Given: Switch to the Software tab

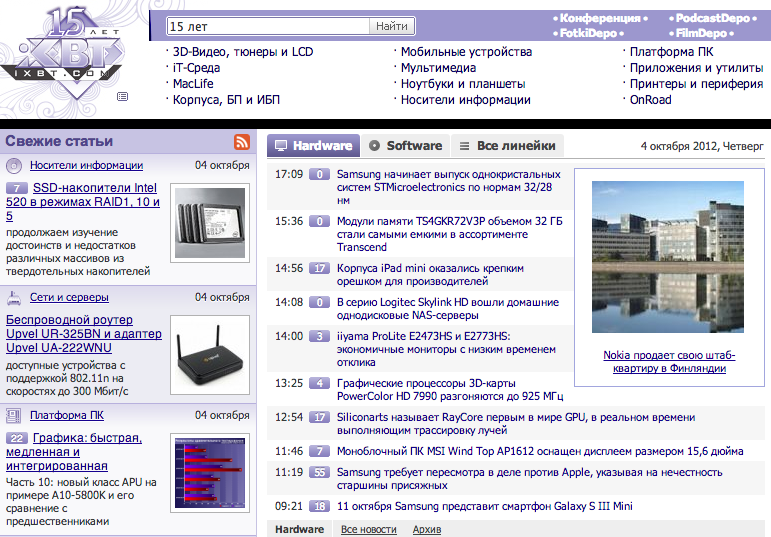Looking at the screenshot, I should click(x=406, y=146).
